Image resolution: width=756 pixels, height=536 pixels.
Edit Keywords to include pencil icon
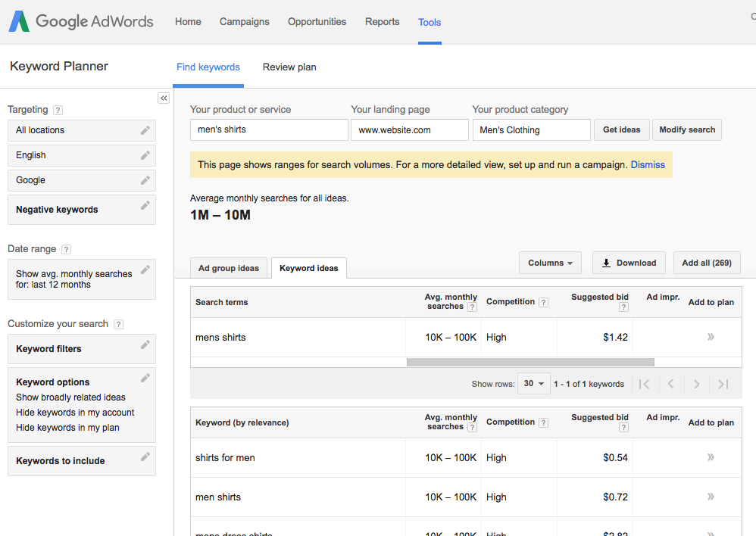145,457
